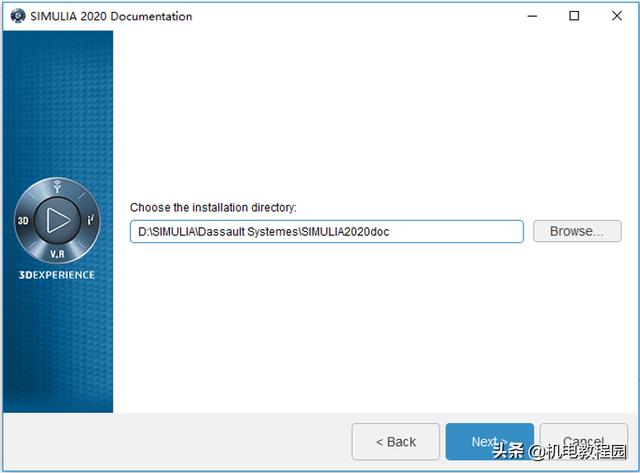Click the "3DEXPERIENCE" text in side banner
The height and width of the screenshot is (473, 640).
coord(57,275)
